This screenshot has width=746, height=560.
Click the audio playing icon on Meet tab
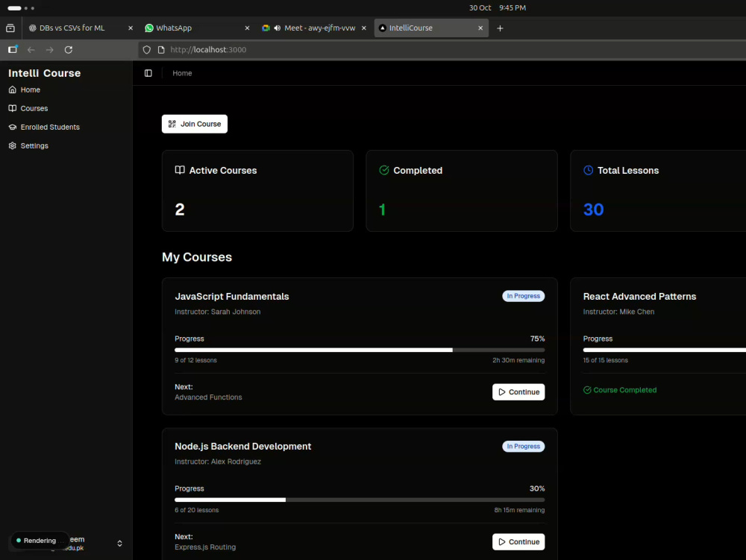[277, 28]
